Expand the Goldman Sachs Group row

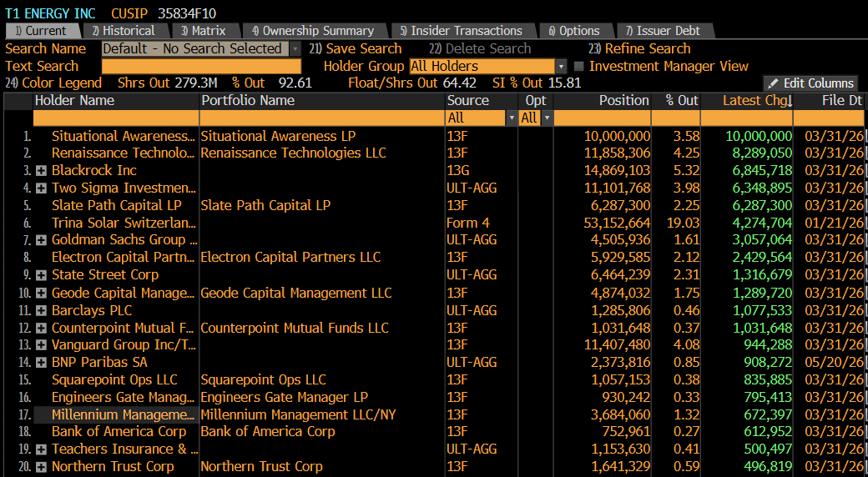(x=41, y=241)
